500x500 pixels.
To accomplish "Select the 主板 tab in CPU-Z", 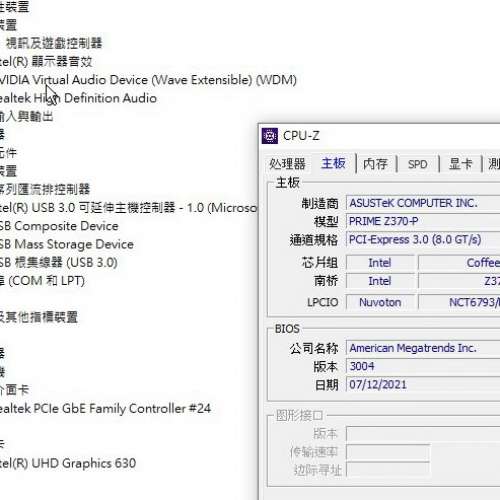I will [x=333, y=163].
